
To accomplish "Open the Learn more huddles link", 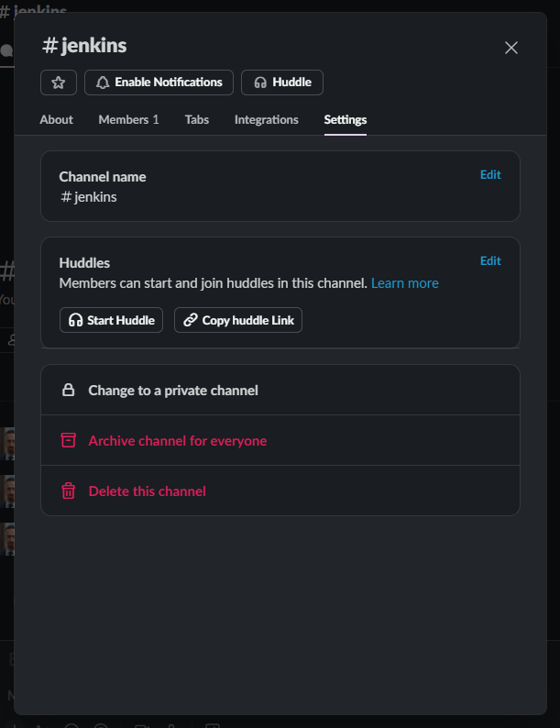I will pos(405,283).
